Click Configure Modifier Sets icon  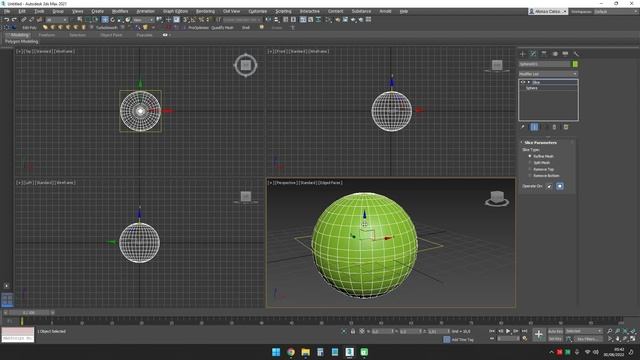point(566,127)
